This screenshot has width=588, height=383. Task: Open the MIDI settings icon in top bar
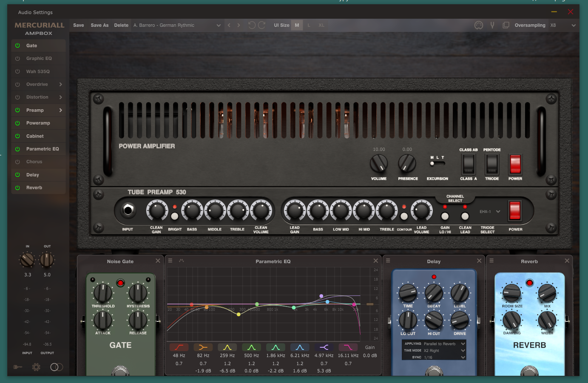(x=479, y=25)
